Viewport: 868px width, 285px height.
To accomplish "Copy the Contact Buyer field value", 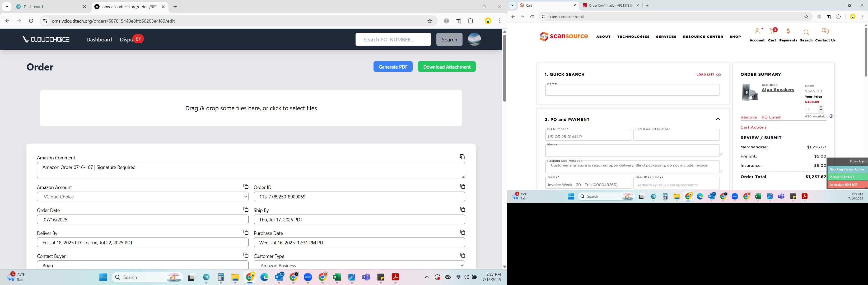I will point(246,255).
